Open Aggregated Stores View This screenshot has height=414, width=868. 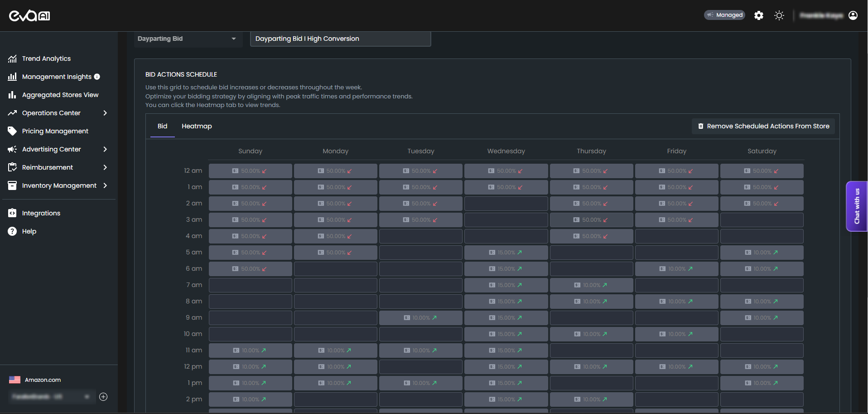tap(60, 95)
